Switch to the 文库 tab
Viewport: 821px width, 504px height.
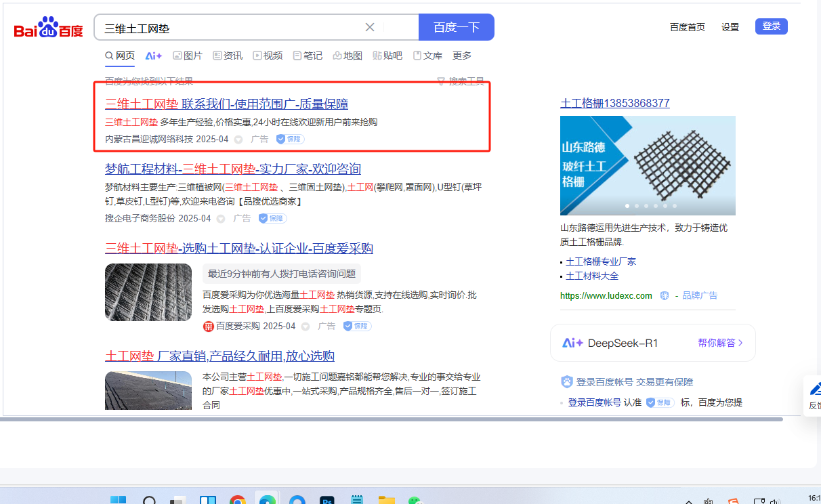point(427,56)
